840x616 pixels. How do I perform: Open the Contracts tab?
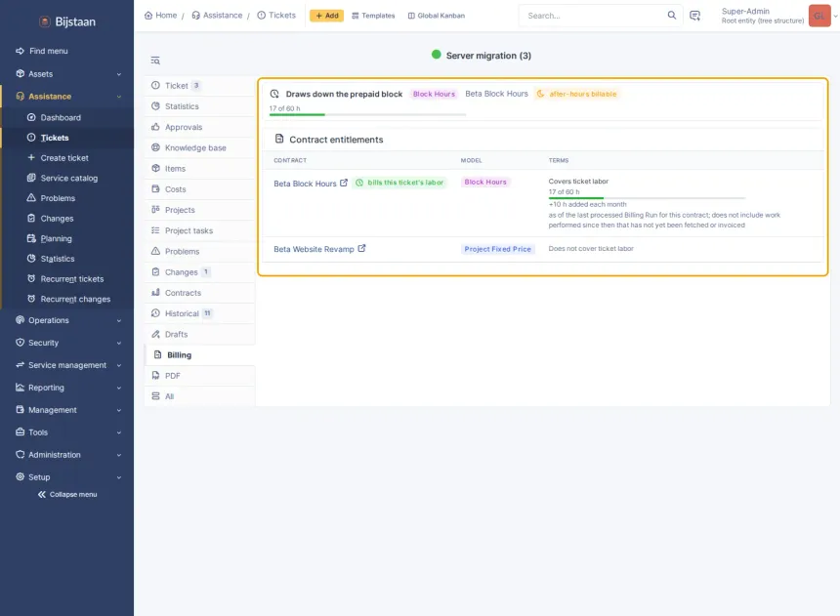click(x=199, y=293)
